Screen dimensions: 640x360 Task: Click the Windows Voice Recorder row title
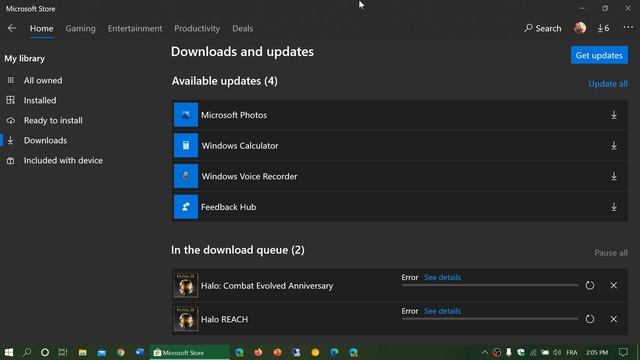point(249,176)
